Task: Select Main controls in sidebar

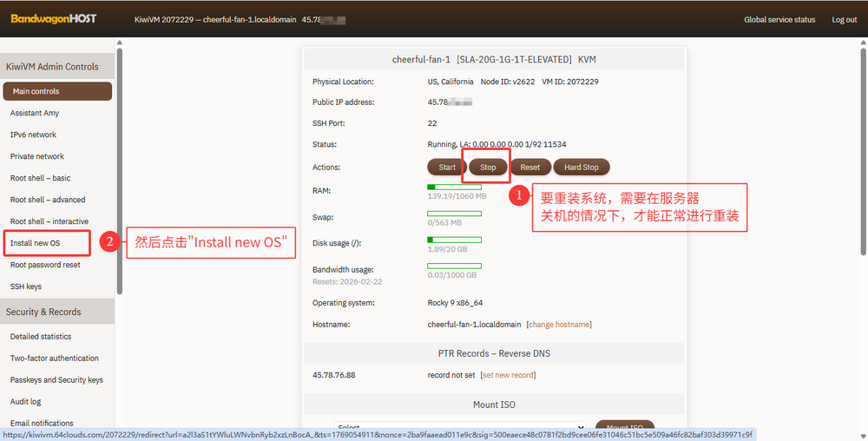Action: [x=57, y=91]
